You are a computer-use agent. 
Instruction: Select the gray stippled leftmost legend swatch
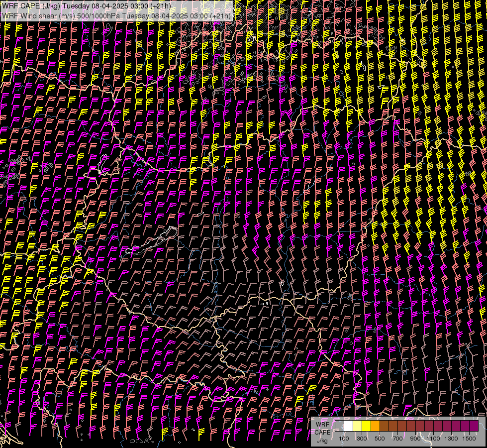(x=339, y=426)
